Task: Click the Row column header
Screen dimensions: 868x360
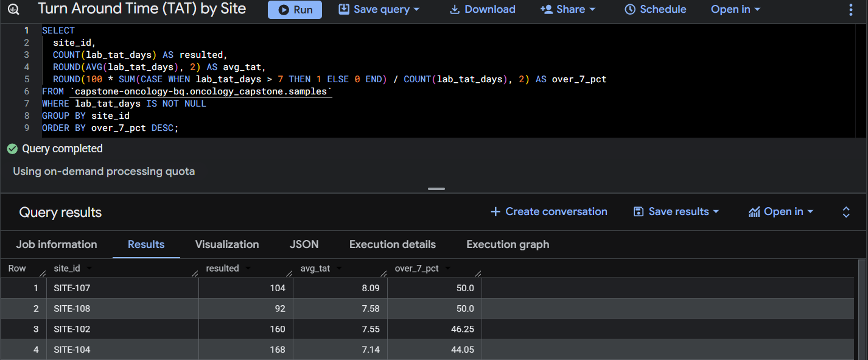Action: pyautogui.click(x=17, y=269)
